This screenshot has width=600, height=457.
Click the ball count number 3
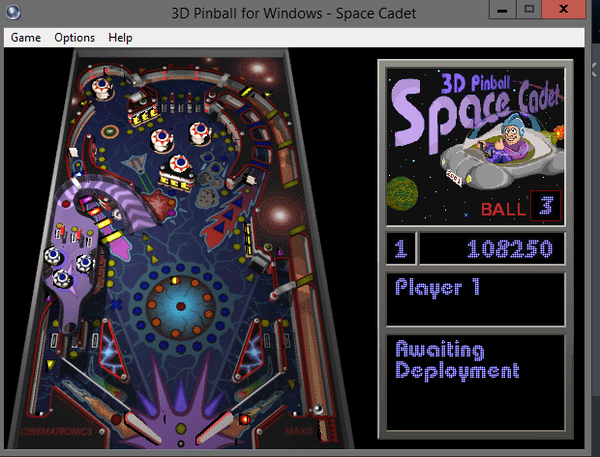546,206
